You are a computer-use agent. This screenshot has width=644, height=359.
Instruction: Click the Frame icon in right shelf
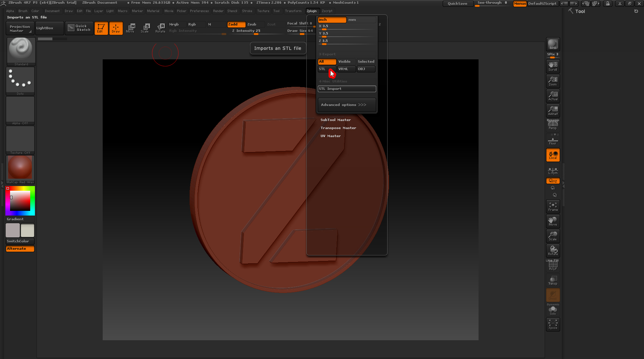tap(553, 206)
